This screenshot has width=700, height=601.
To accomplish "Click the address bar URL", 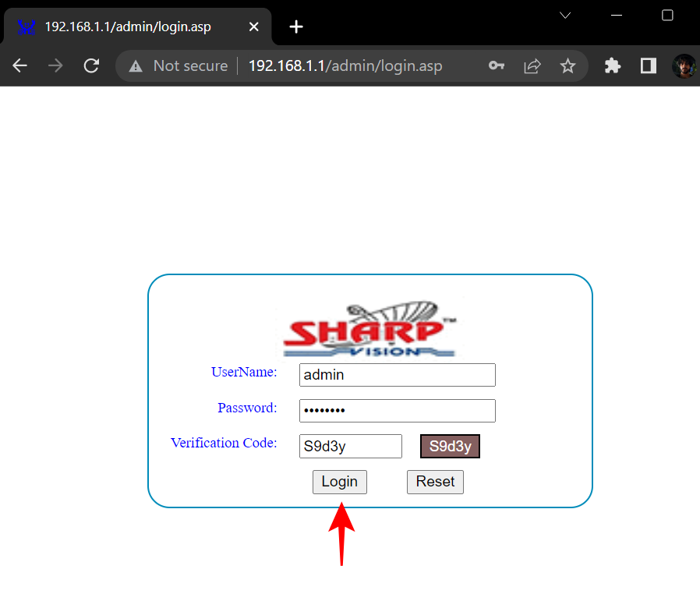I will 345,66.
